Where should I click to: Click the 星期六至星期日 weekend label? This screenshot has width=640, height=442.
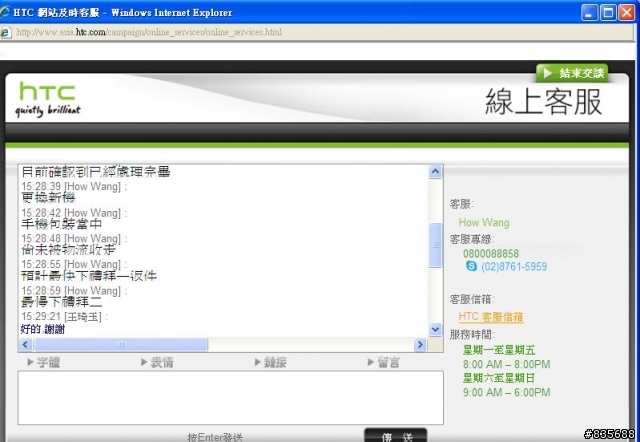click(499, 378)
